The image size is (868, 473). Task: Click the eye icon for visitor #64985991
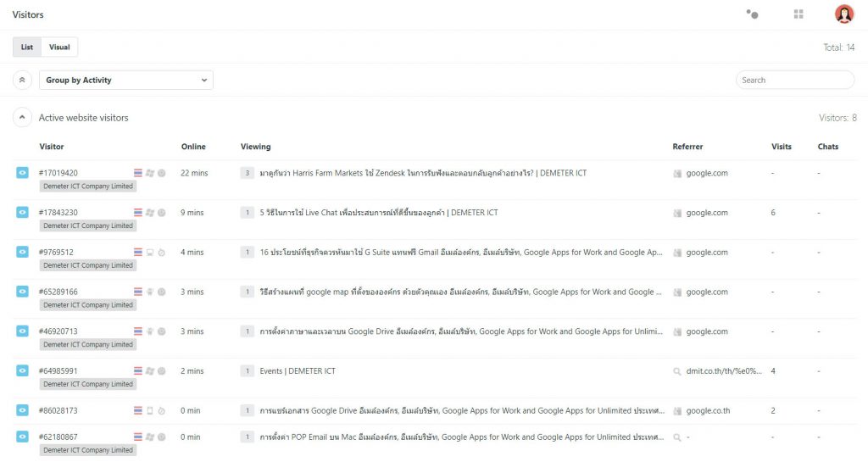[22, 370]
